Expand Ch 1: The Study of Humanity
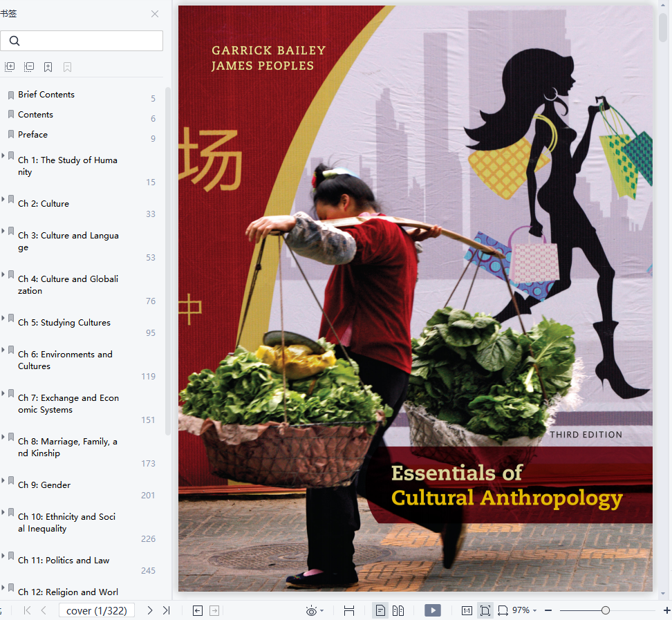The image size is (672, 620). click(3, 156)
